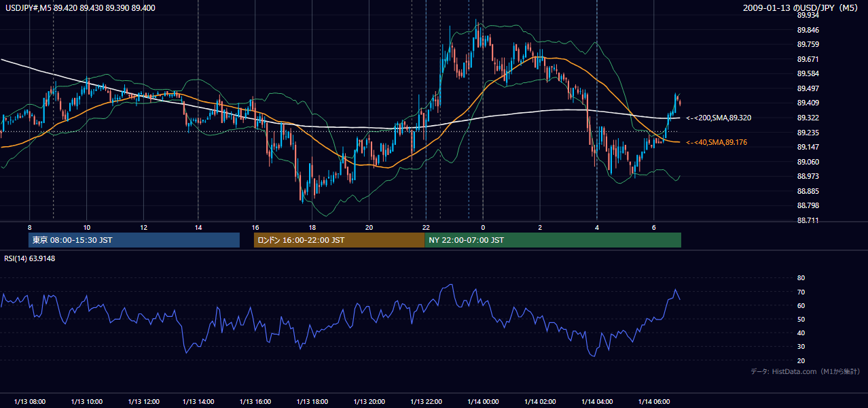Click price axis label 88.798
The width and height of the screenshot is (868, 408).
tap(808, 205)
